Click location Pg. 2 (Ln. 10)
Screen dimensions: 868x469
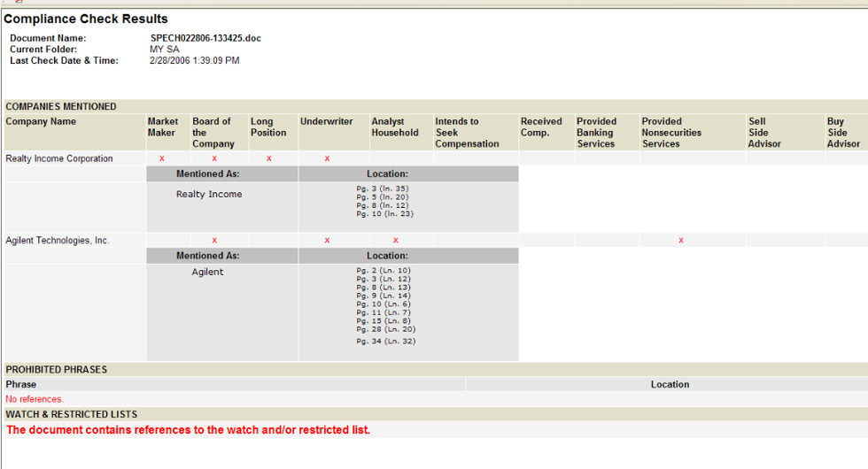[384, 271]
